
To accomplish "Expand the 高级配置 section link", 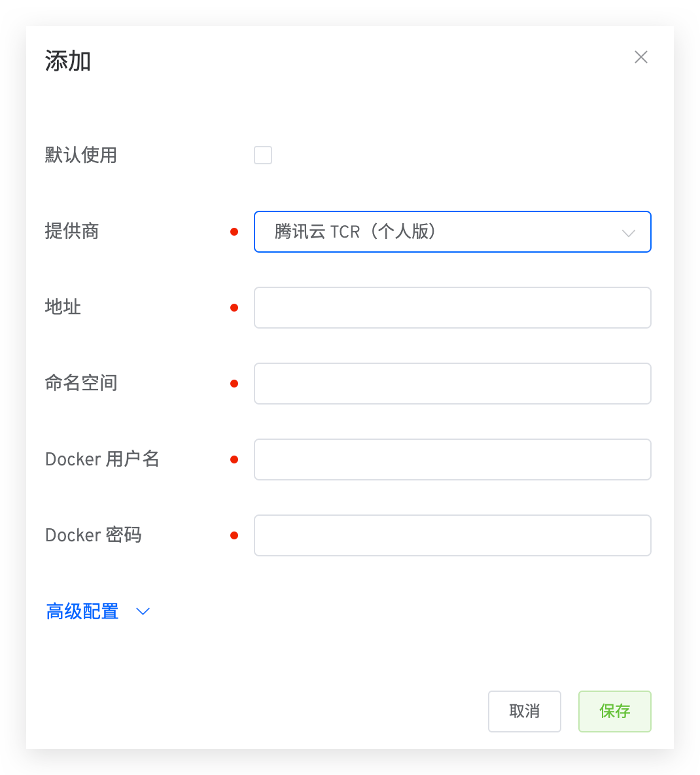I will [82, 611].
